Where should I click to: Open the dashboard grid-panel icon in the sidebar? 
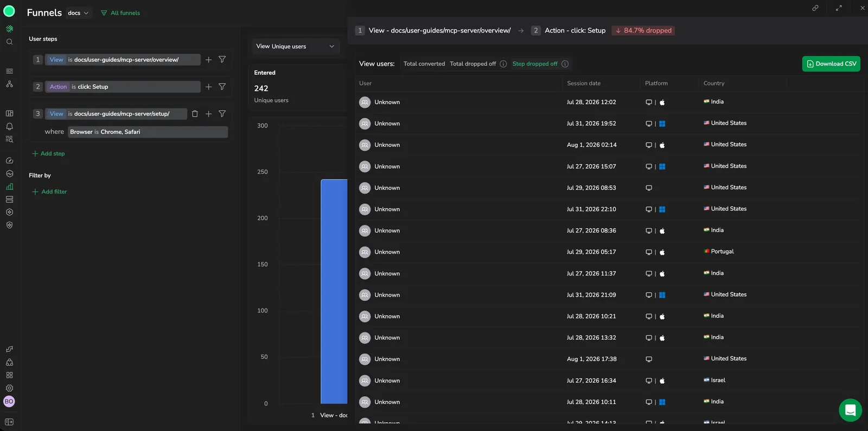tap(9, 113)
